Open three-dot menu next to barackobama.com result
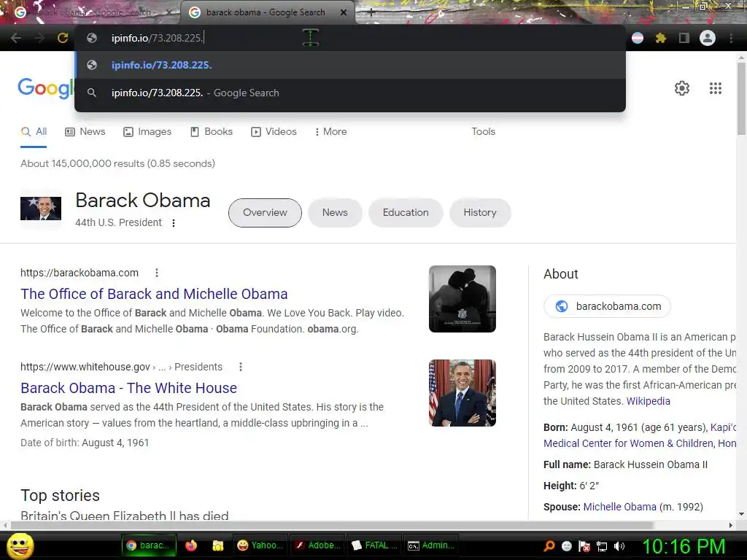 [157, 273]
